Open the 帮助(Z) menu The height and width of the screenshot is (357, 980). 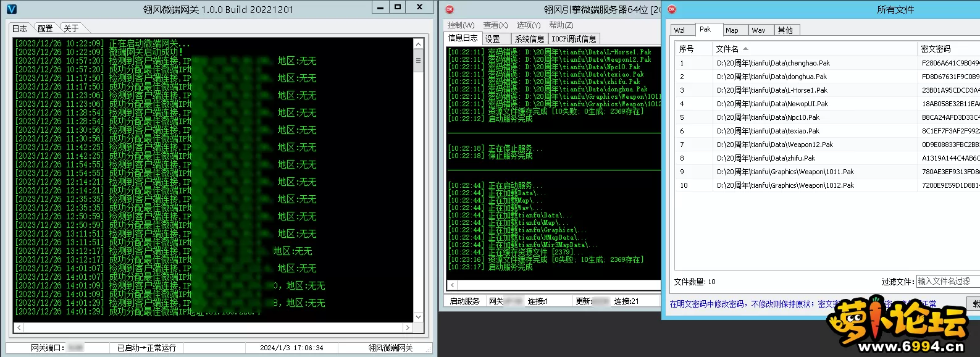tap(561, 25)
